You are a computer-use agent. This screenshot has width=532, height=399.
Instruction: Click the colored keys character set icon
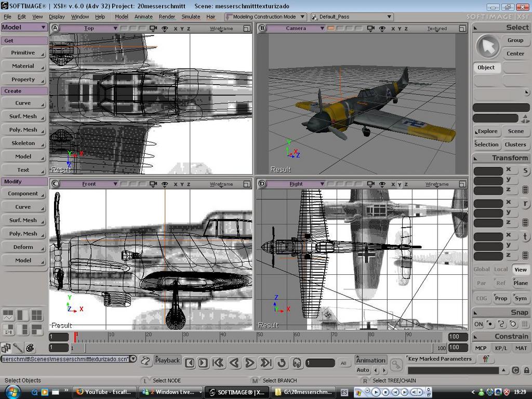486,359
